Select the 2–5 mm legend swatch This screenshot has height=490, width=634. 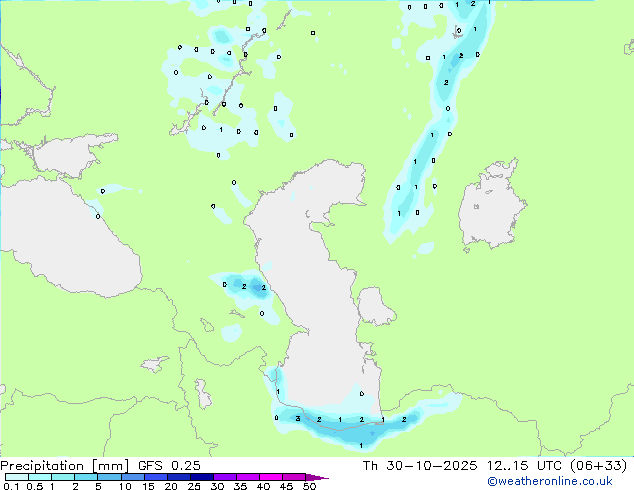(x=86, y=477)
